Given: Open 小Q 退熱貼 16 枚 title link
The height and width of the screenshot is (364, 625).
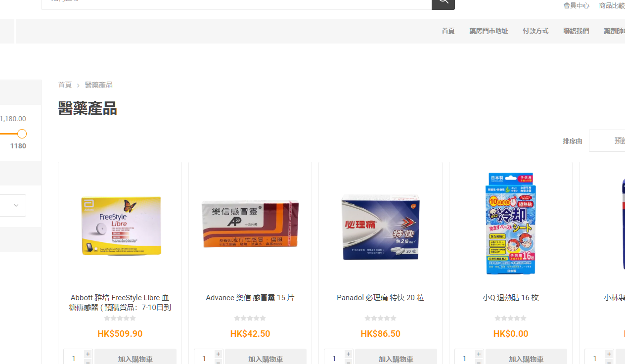Looking at the screenshot, I should [x=511, y=298].
